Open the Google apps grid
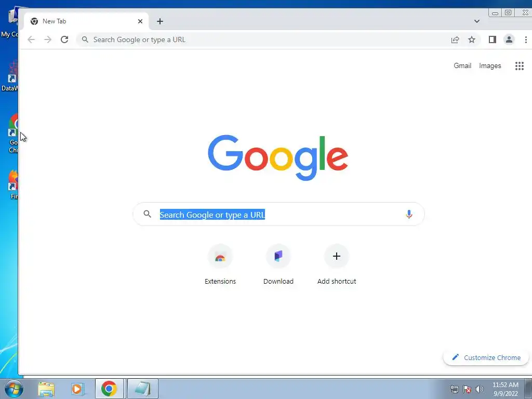Image resolution: width=532 pixels, height=399 pixels. pyautogui.click(x=520, y=66)
